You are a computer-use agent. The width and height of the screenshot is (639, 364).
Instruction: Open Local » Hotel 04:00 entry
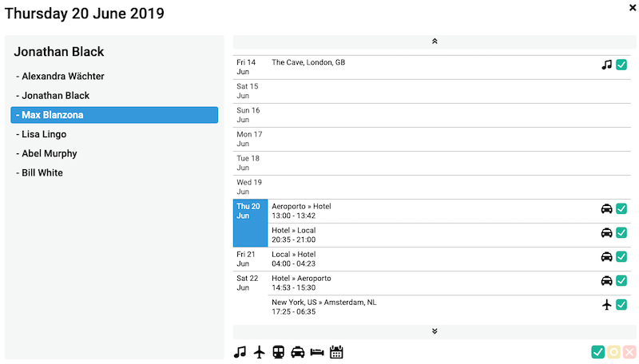(294, 259)
